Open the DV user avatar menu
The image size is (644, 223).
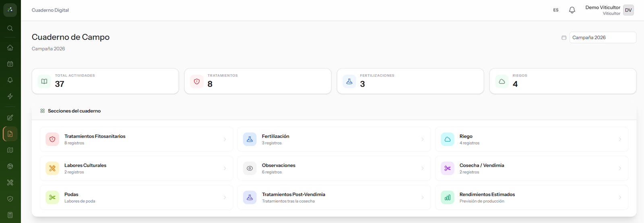point(628,10)
